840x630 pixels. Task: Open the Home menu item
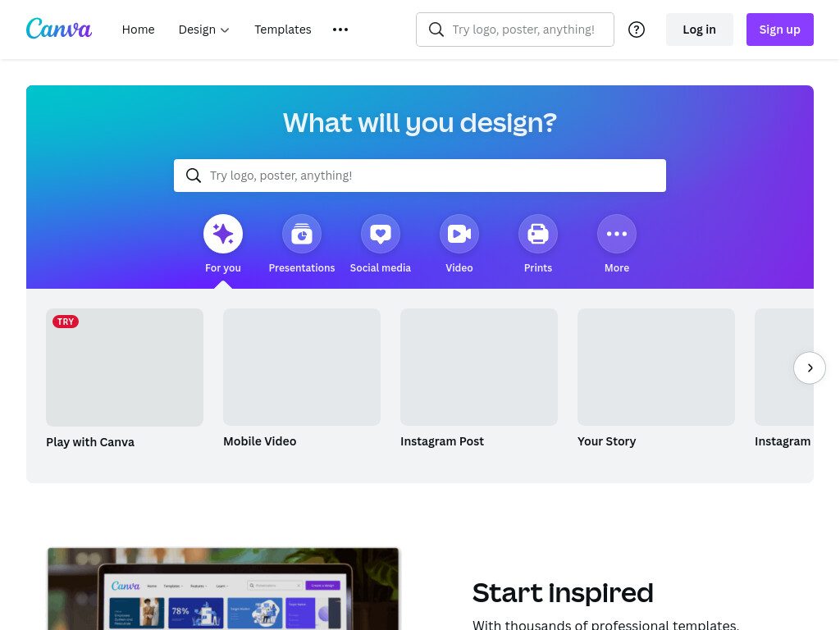click(x=138, y=30)
